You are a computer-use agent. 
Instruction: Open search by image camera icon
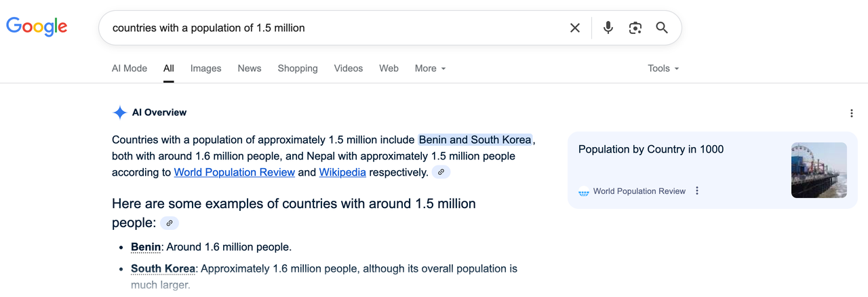point(635,28)
